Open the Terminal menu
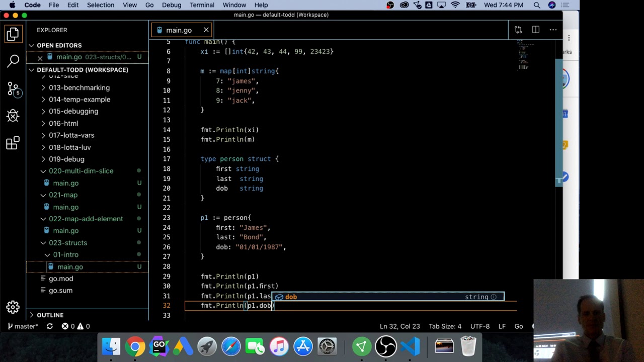Viewport: 644px width, 362px height. click(202, 5)
